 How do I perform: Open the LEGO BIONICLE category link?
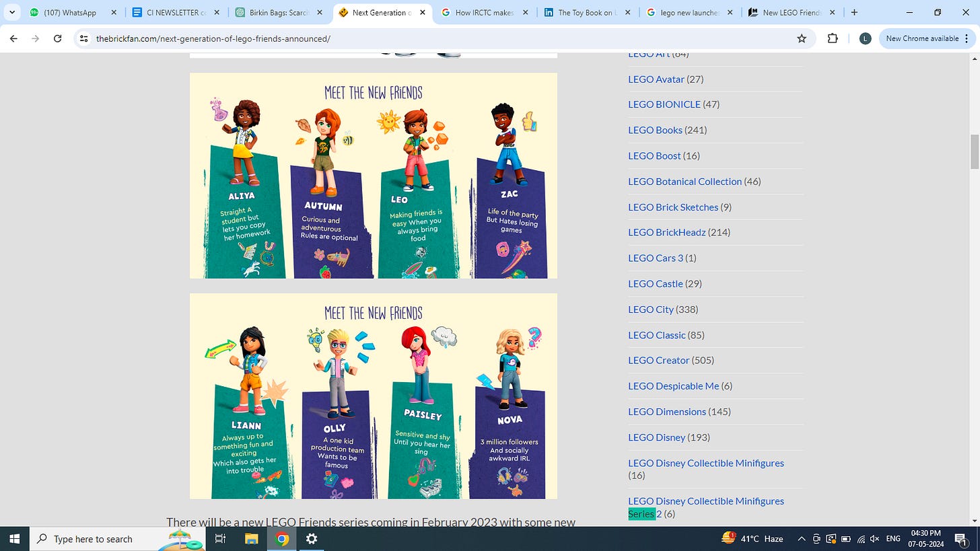click(664, 104)
